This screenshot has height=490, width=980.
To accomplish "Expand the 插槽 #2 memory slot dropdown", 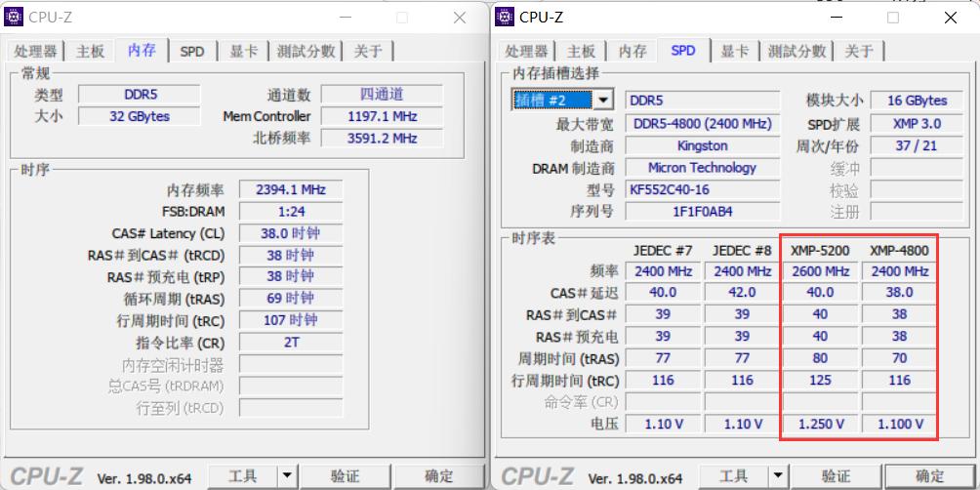I will click(603, 100).
